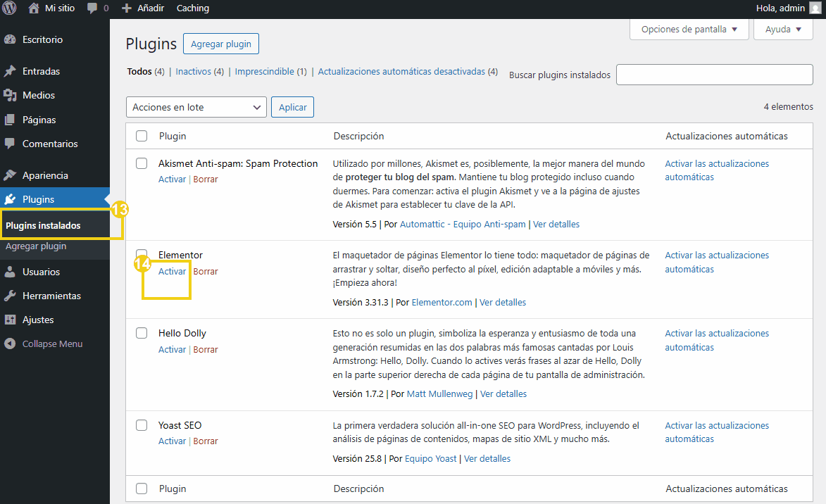Open Medios via its media icon

[10, 95]
